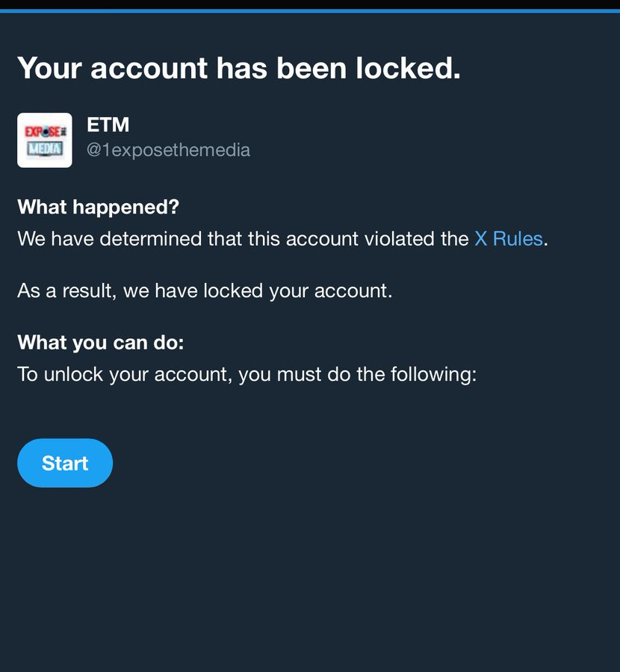
Task: Click the black bar at the very top
Action: 310,4
